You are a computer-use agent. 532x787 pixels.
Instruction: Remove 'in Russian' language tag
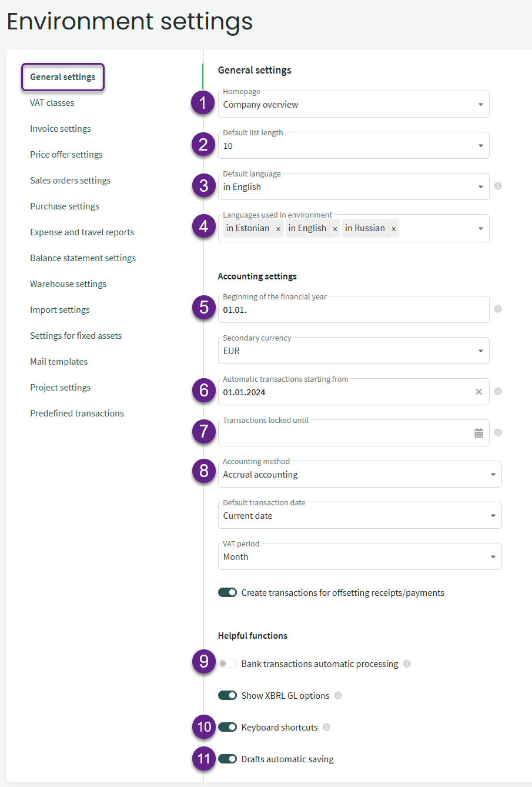pyautogui.click(x=394, y=229)
